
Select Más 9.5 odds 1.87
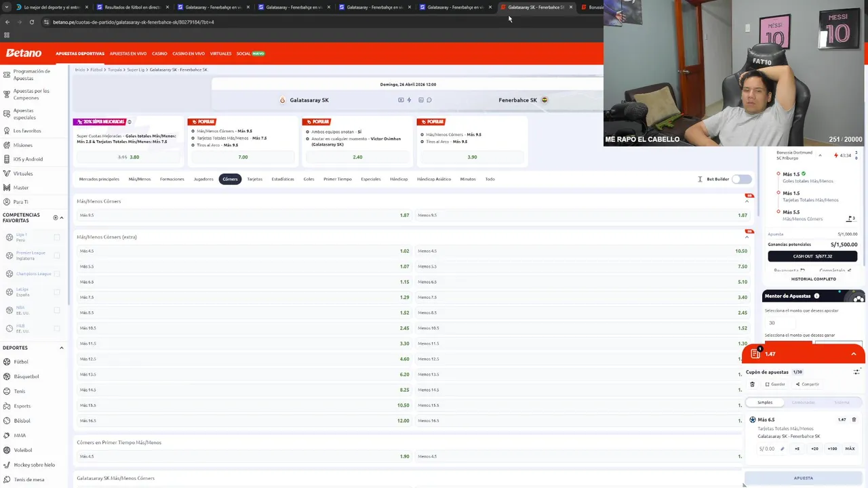(x=244, y=215)
